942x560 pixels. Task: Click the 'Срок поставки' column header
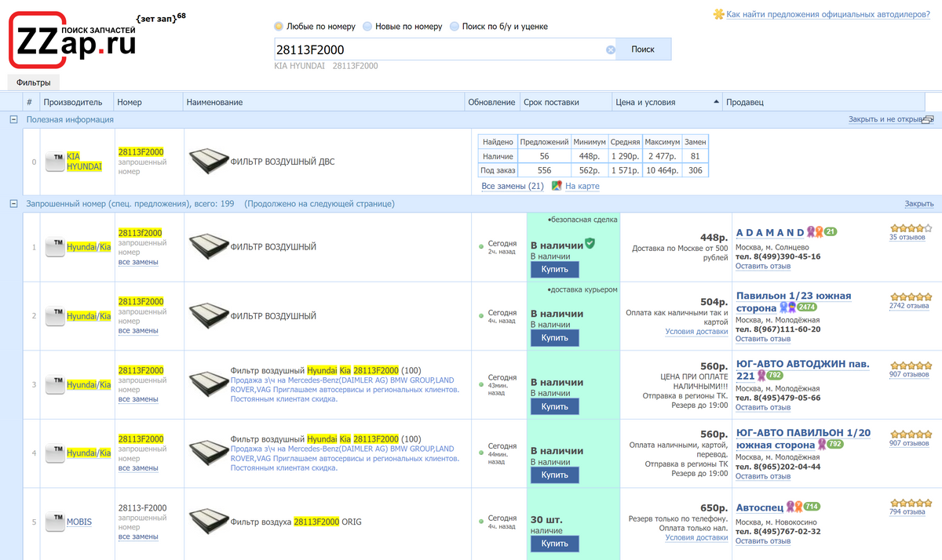click(x=551, y=102)
